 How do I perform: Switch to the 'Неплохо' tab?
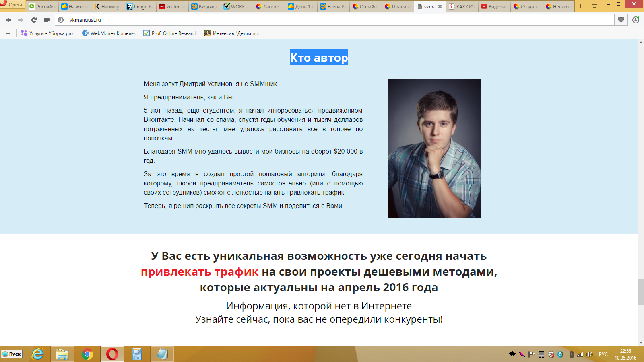[559, 6]
